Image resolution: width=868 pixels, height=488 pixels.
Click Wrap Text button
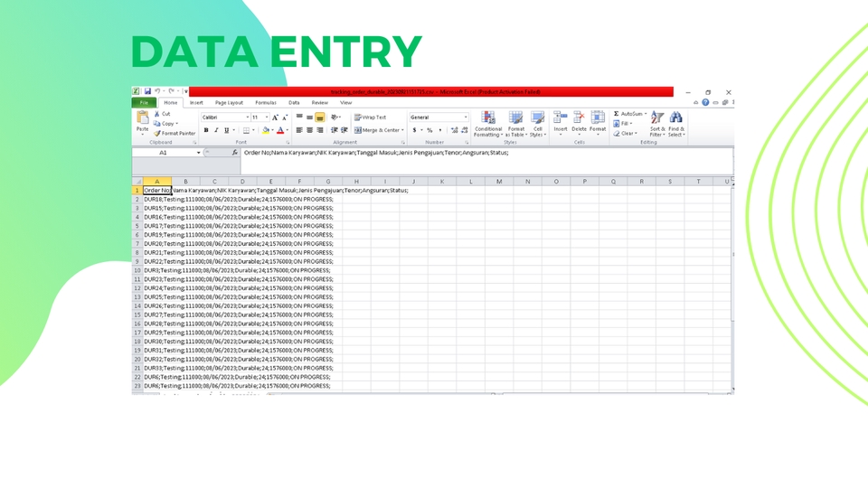coord(371,117)
